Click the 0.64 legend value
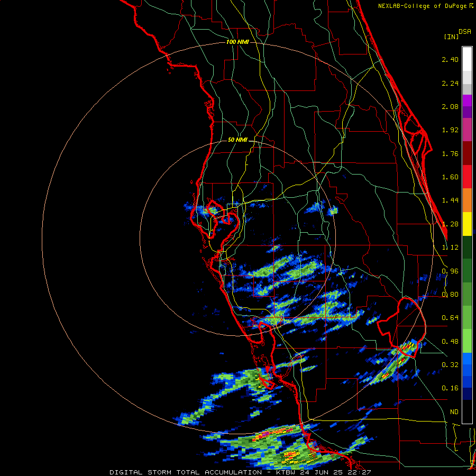 click(x=450, y=318)
